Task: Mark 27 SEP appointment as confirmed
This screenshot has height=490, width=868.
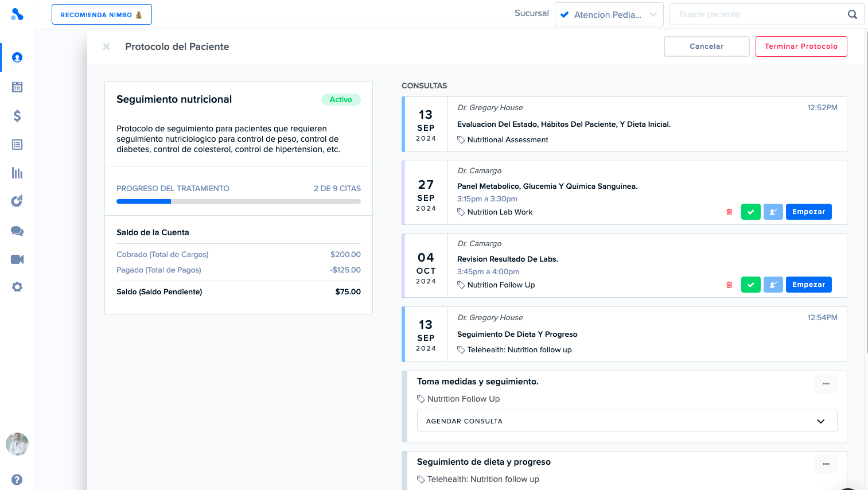Action: pyautogui.click(x=750, y=212)
